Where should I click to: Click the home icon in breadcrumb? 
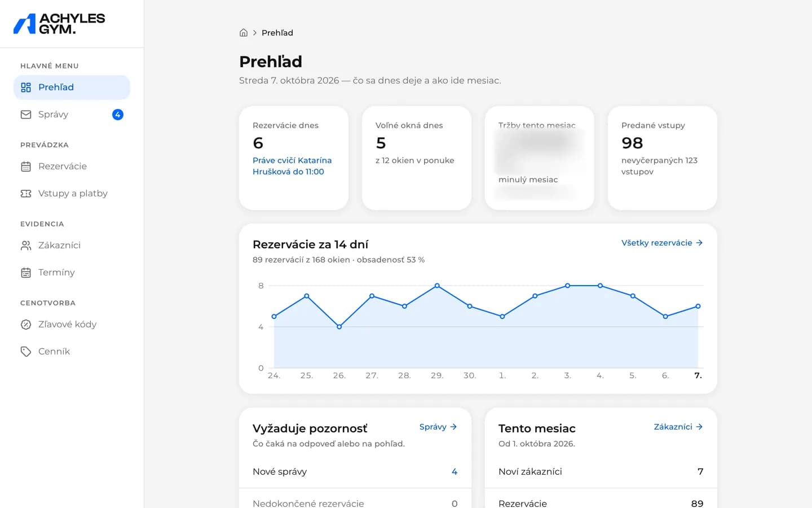click(x=244, y=33)
